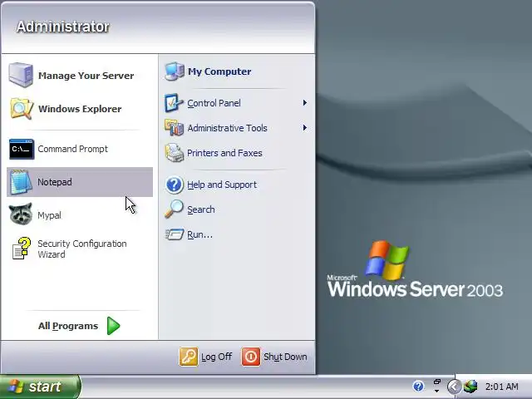Click the Administrative Tools toolbox icon
Image resolution: width=532 pixels, height=399 pixels.
pyautogui.click(x=174, y=127)
